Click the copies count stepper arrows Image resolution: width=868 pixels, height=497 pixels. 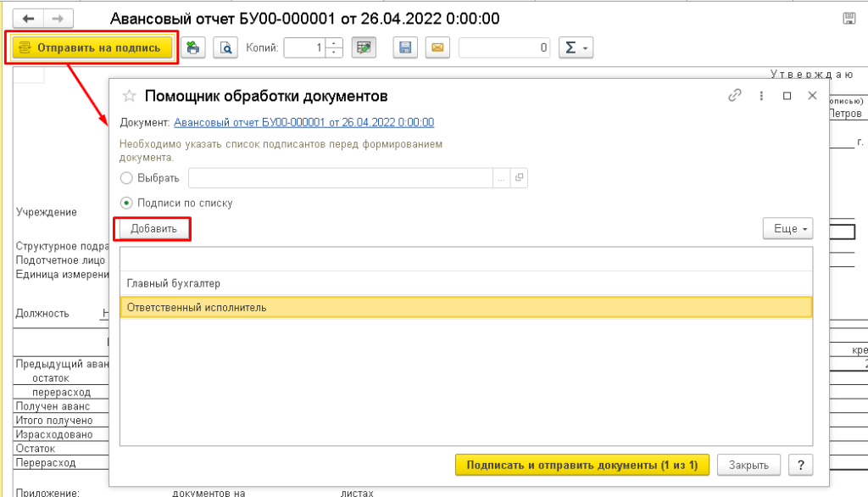(334, 48)
